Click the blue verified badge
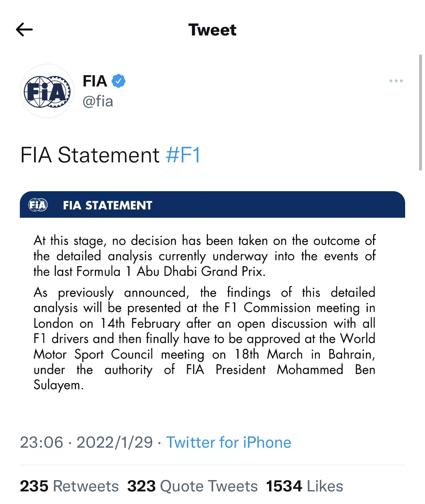 (118, 81)
